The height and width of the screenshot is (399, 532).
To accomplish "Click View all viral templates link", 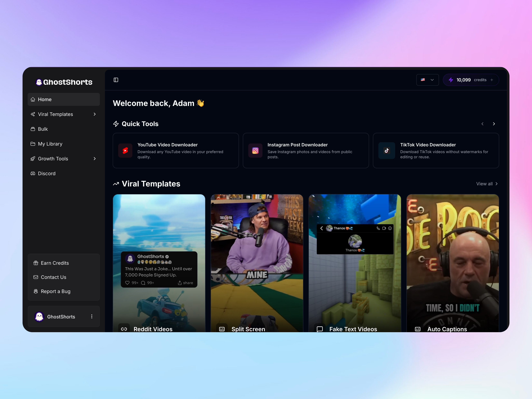I will 487,184.
